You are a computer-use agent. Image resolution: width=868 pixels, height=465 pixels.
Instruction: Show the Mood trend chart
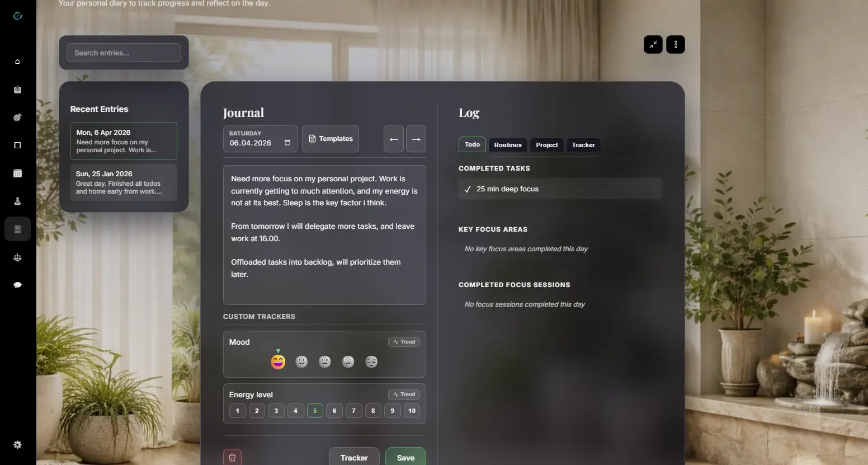click(x=404, y=342)
